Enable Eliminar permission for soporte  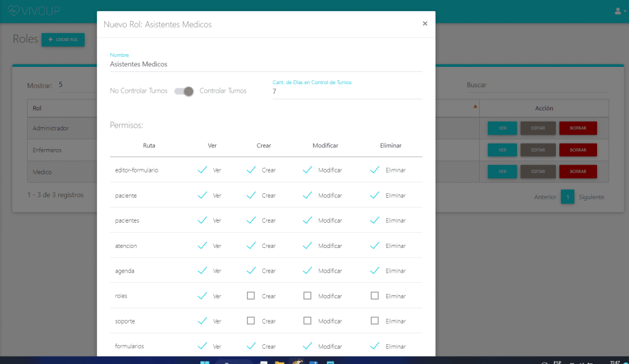[375, 320]
